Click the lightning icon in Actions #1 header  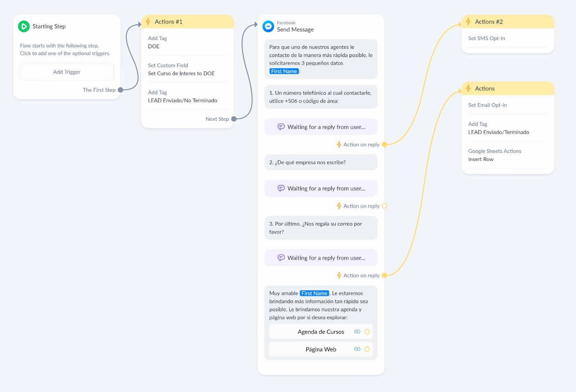tap(148, 22)
